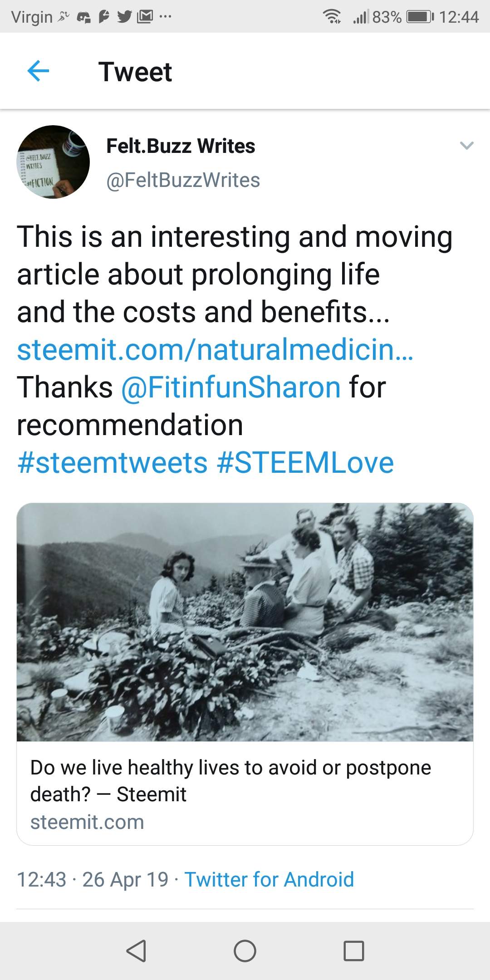The width and height of the screenshot is (490, 980).
Task: Follow the steemit.com/naturalmedicin link
Action: coord(215,349)
